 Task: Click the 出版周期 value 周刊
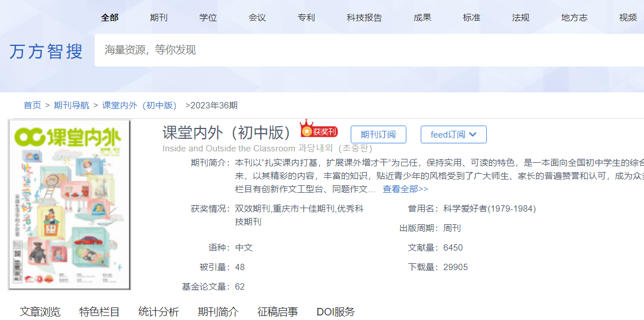[x=452, y=228]
